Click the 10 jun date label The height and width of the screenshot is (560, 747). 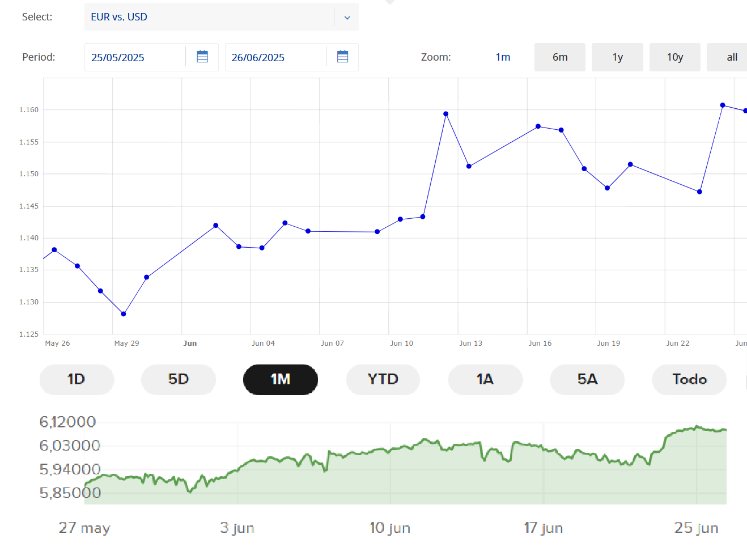pos(390,528)
